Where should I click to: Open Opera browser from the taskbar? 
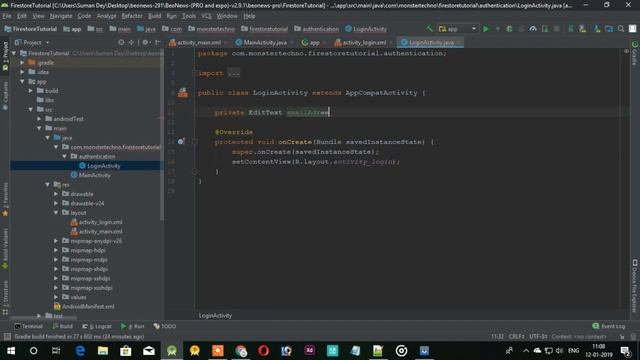click(x=263, y=351)
